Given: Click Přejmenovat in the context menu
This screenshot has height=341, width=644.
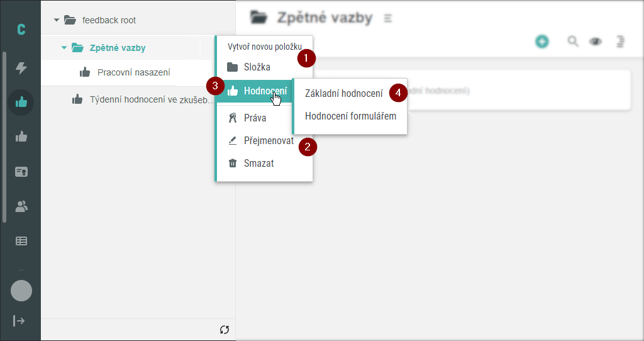Looking at the screenshot, I should pyautogui.click(x=269, y=141).
